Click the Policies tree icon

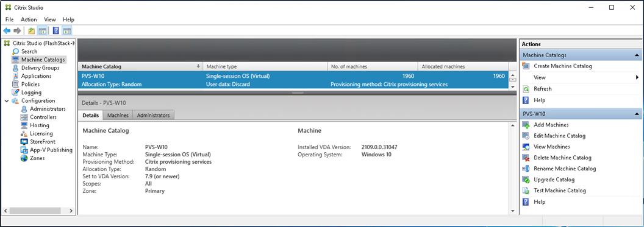[x=16, y=84]
